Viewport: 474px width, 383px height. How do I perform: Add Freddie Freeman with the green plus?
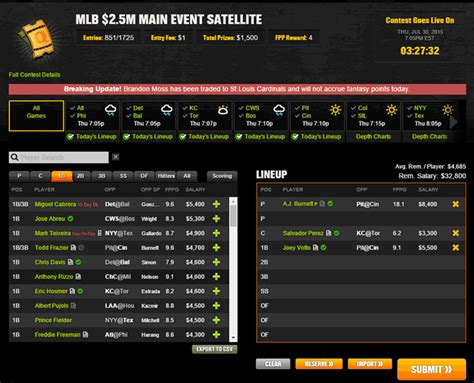216,335
